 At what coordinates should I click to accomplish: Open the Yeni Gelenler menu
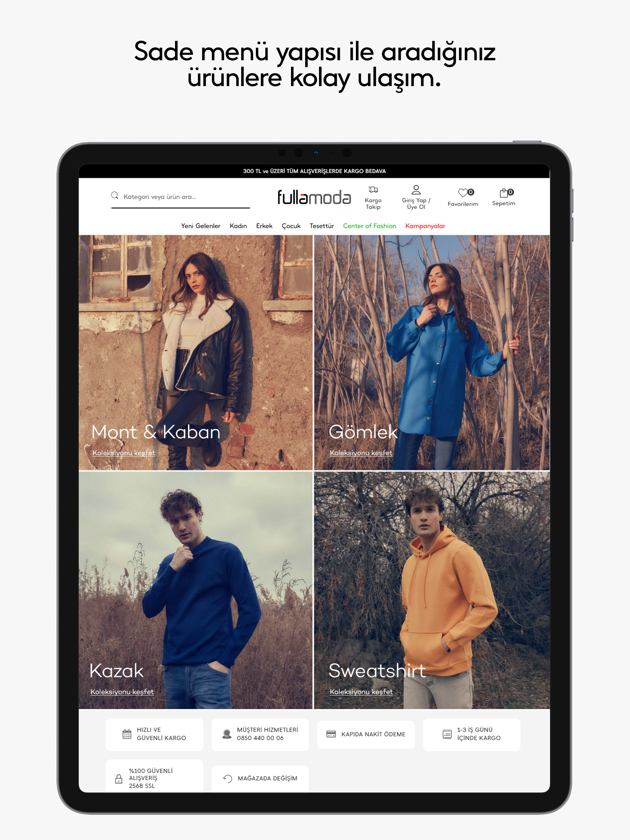click(201, 226)
